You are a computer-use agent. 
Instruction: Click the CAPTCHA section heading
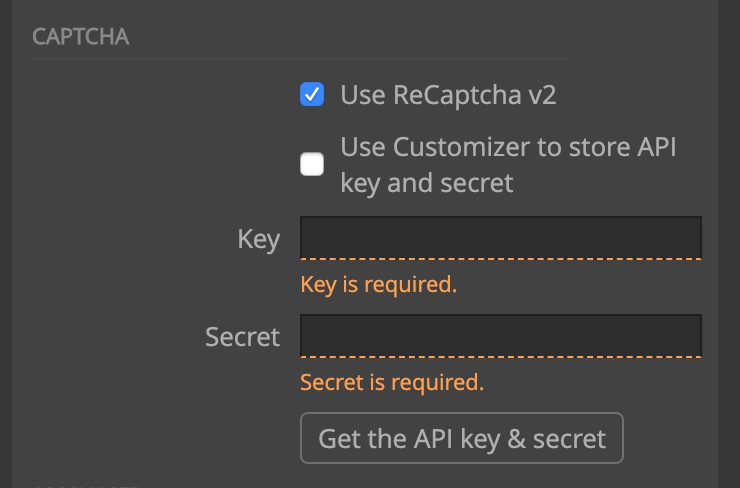[81, 37]
